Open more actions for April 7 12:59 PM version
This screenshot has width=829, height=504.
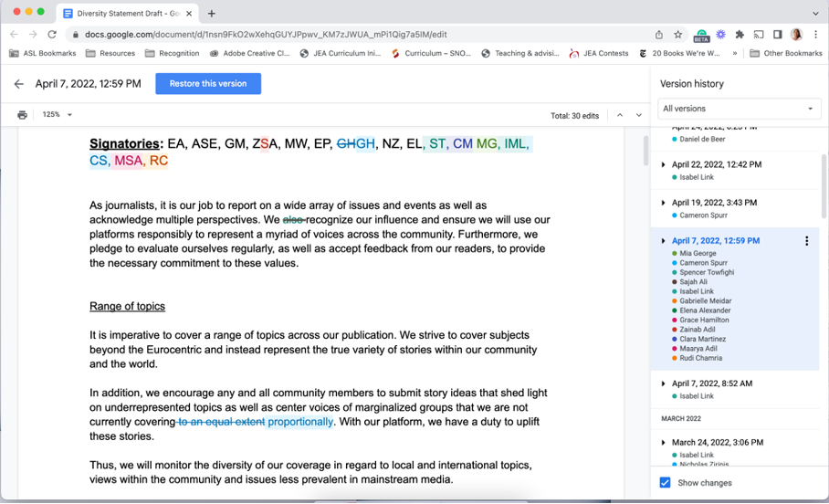tap(806, 241)
